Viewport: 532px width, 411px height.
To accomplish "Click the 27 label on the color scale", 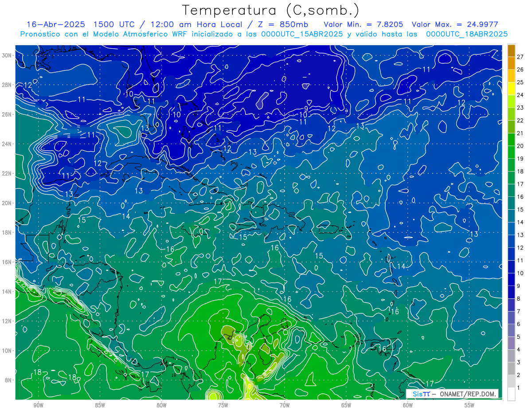I will tap(520, 57).
